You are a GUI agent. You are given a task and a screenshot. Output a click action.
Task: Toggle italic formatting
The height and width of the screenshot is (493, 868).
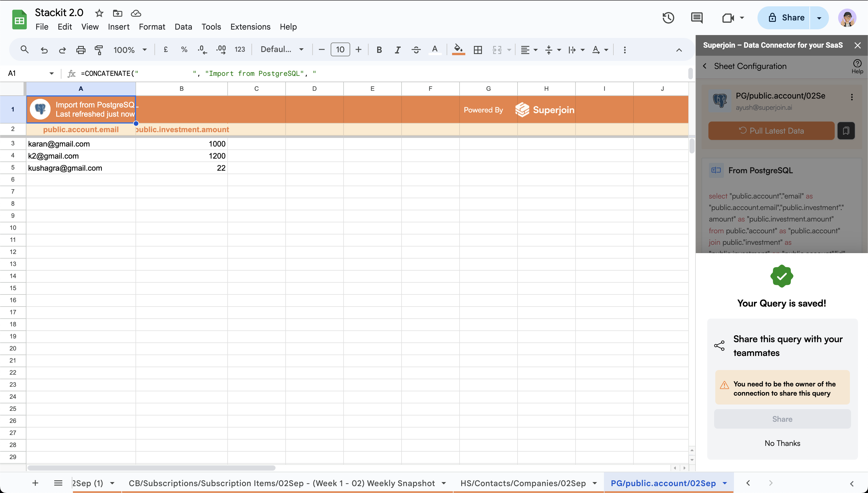398,50
